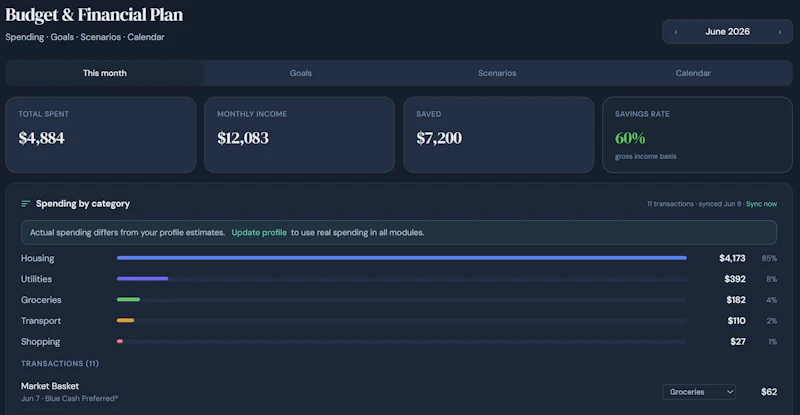This screenshot has height=415, width=800.
Task: Click the Groceries green spending bar
Action: pyautogui.click(x=128, y=300)
